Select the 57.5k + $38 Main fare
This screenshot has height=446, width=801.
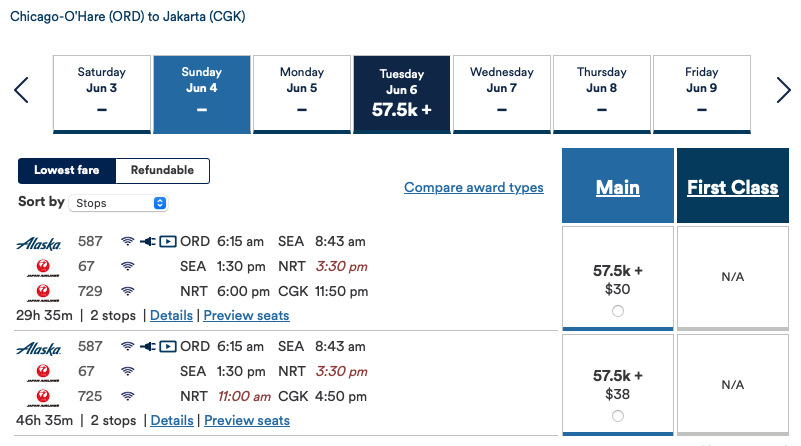618,416
